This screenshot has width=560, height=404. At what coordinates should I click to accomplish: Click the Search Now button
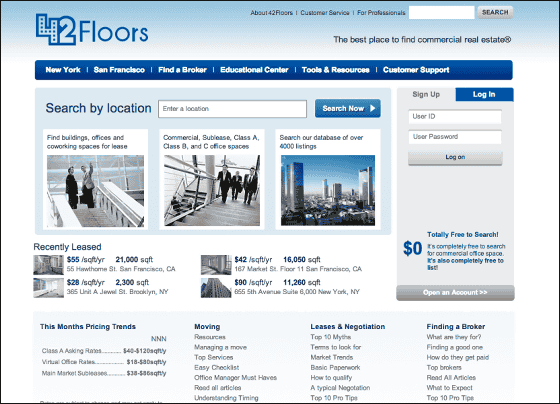tap(348, 108)
